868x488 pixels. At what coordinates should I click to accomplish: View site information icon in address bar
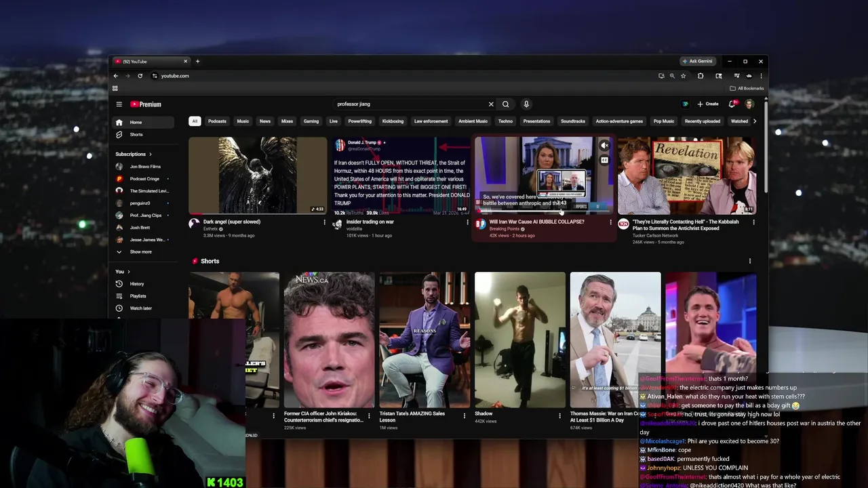pos(155,76)
